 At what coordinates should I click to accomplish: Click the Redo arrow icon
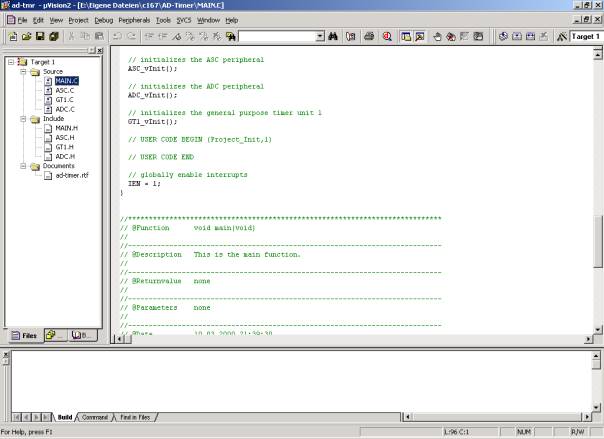point(131,37)
